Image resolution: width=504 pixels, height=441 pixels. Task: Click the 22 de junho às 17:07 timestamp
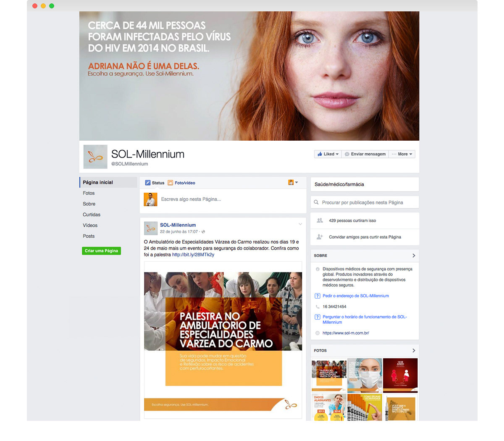tap(178, 232)
